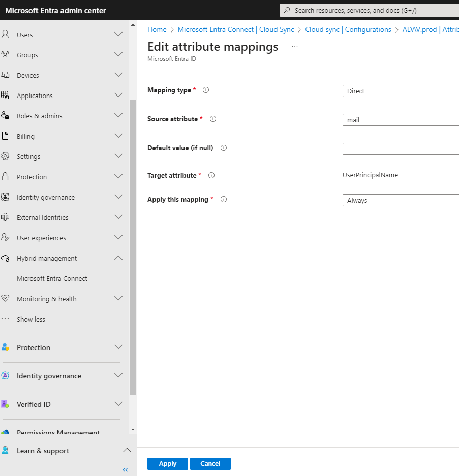Open Microsoft Entra Connect menu item
The width and height of the screenshot is (459, 476).
coord(52,278)
